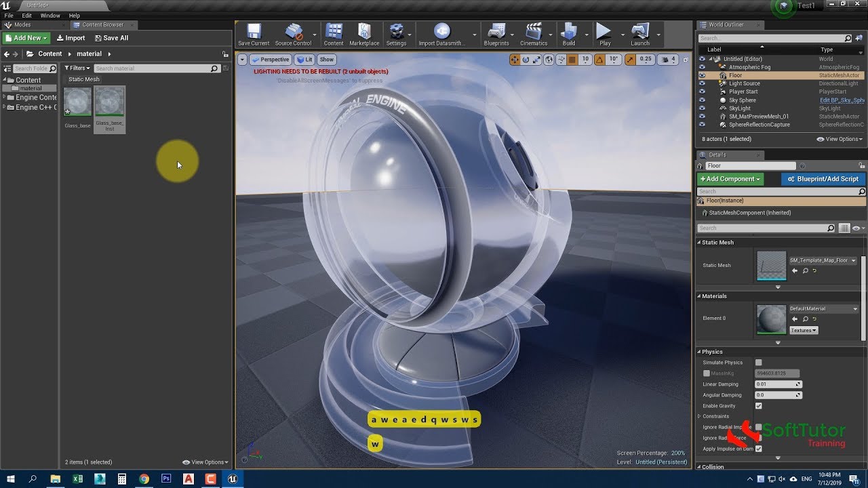Screen dimensions: 868x488
Task: Browse to Static Mesh asset magnifier icon
Action: pos(805,270)
